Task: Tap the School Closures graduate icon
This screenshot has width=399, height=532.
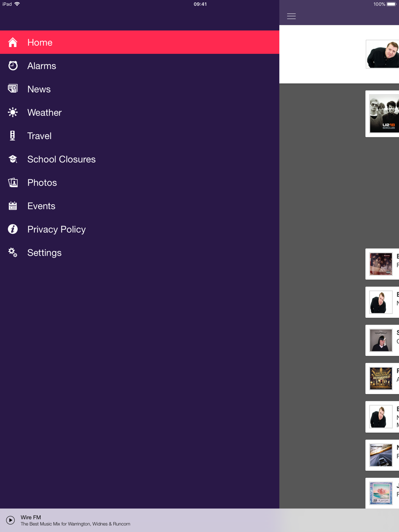Action: [x=13, y=159]
